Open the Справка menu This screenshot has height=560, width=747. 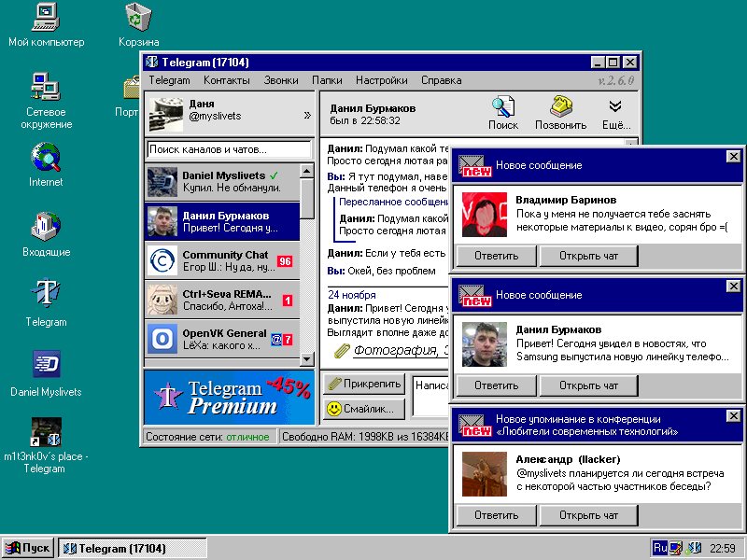[x=441, y=80]
